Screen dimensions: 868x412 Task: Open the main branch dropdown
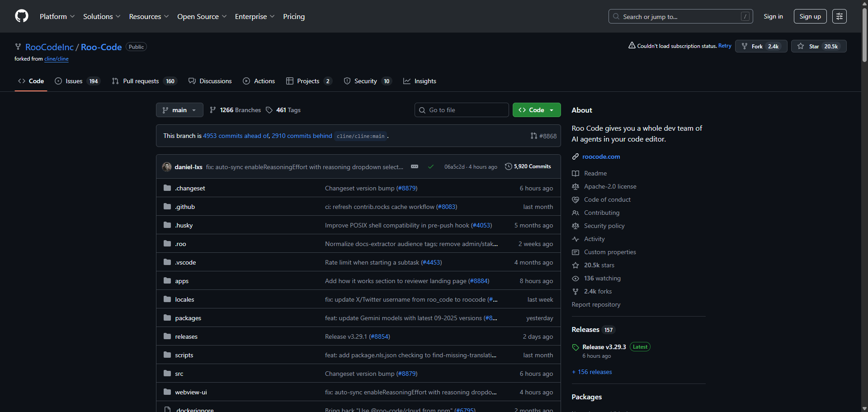tap(179, 110)
